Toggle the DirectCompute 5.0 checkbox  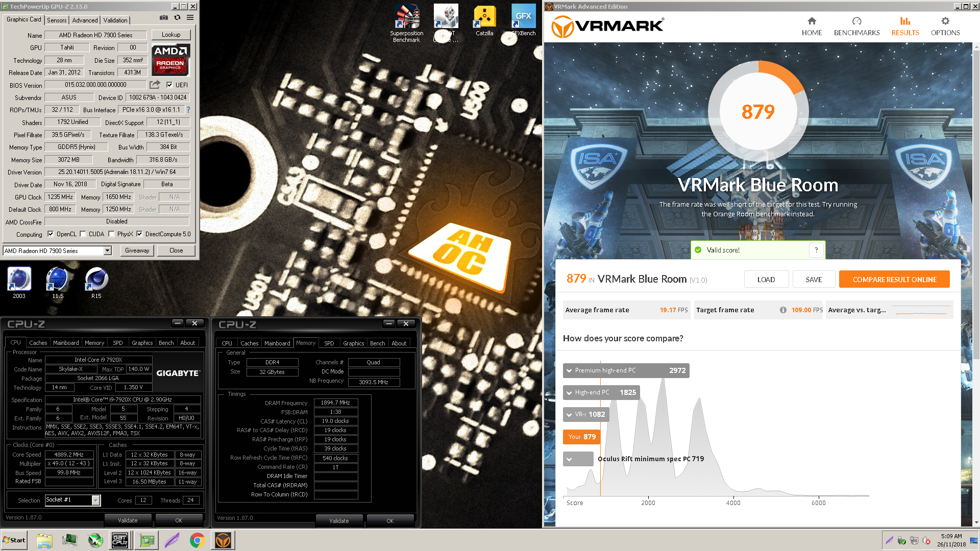point(139,234)
